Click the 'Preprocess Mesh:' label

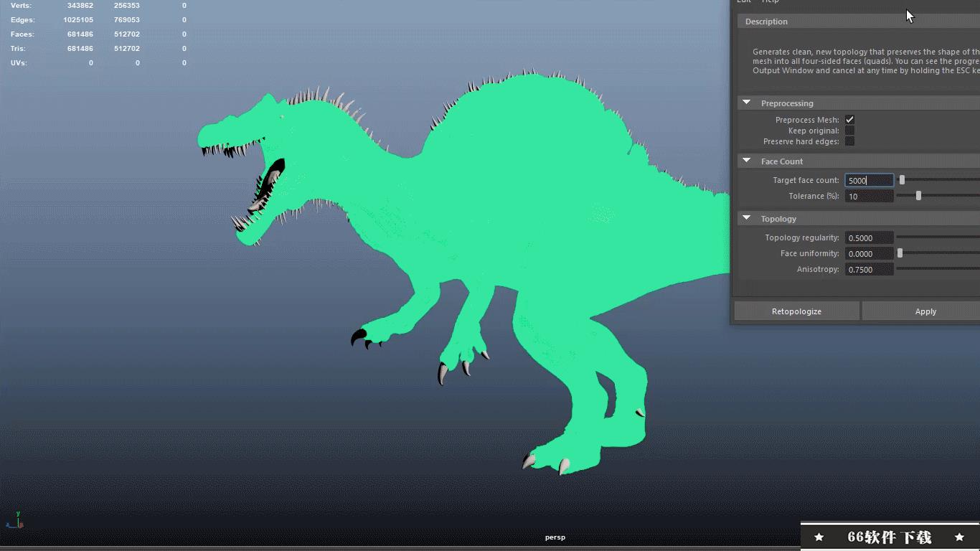click(807, 120)
